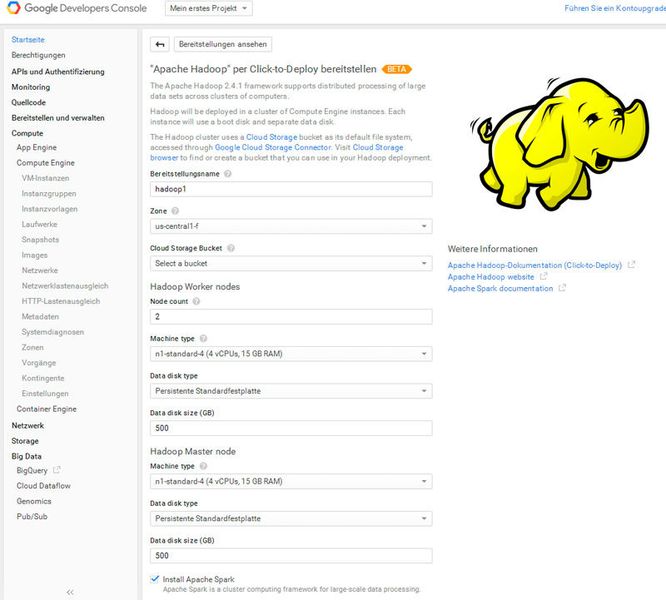Open Worker nodes Data disk type dropdown
Screen dimensions: 666x600
click(x=291, y=391)
